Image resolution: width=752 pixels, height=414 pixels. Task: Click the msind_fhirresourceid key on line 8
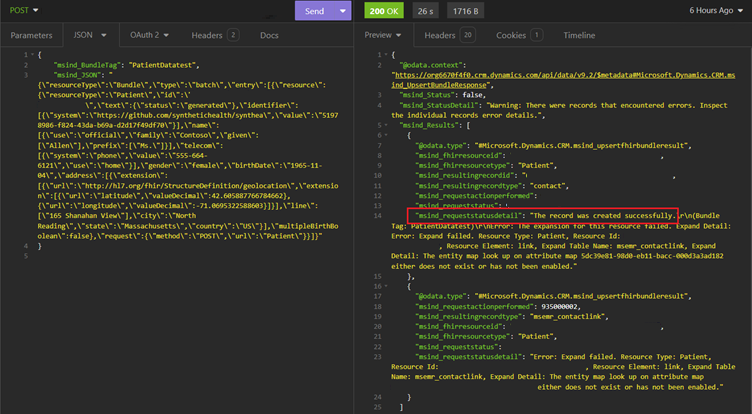point(459,155)
